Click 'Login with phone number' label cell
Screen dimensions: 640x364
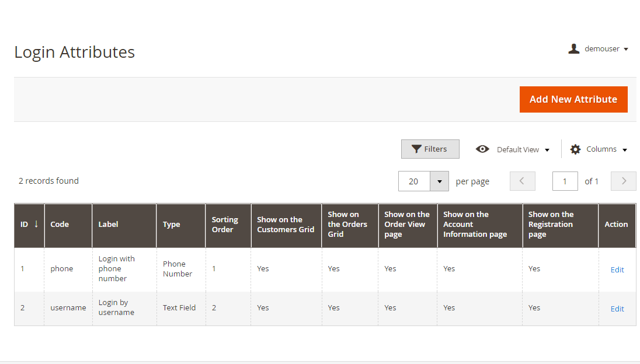pyautogui.click(x=117, y=268)
